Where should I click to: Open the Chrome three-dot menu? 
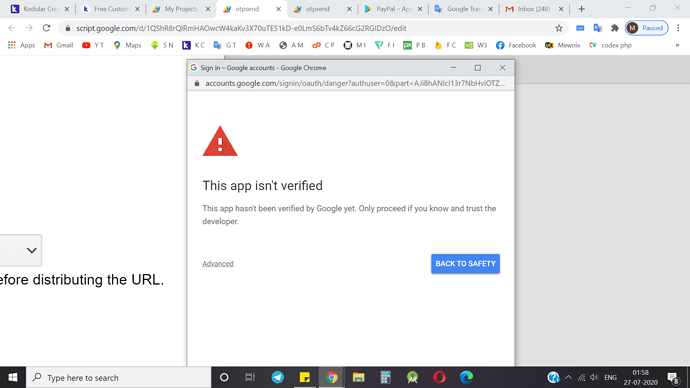click(678, 28)
